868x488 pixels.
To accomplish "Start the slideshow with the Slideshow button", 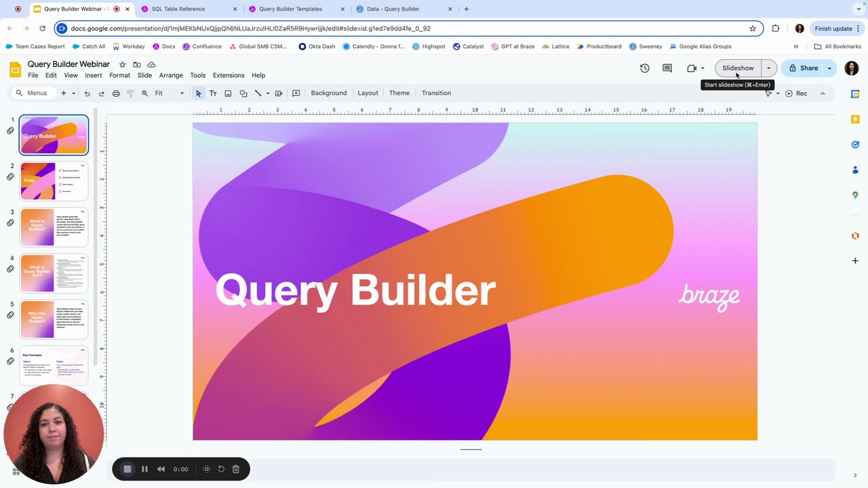I will pyautogui.click(x=738, y=68).
